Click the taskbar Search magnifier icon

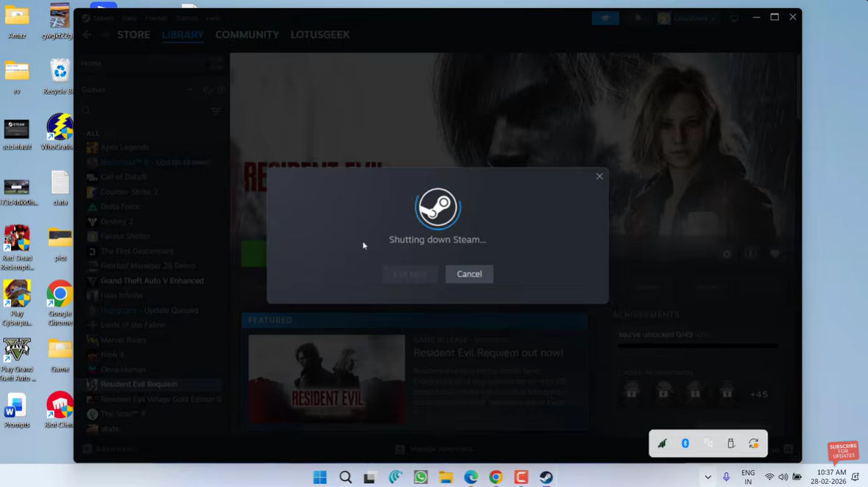[345, 477]
